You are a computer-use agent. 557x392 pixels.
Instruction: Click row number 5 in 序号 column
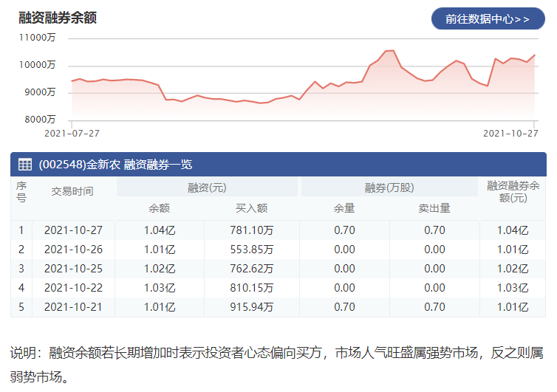tap(21, 307)
